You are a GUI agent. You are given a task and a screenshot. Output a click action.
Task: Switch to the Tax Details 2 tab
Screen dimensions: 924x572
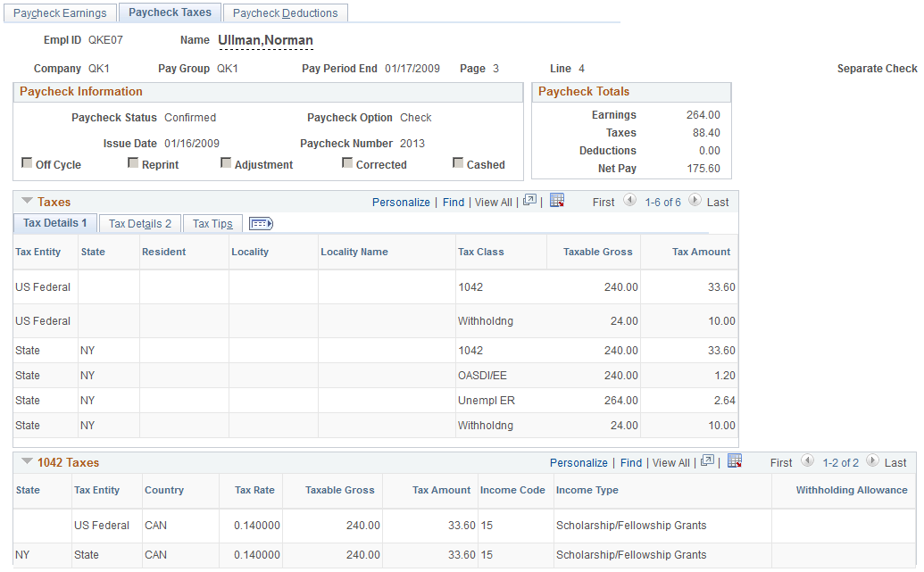(139, 224)
